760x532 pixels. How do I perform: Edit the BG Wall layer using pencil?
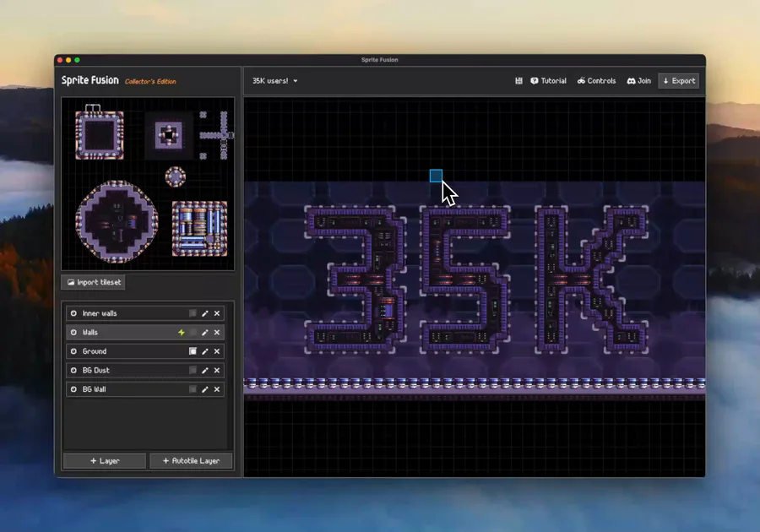tap(205, 389)
